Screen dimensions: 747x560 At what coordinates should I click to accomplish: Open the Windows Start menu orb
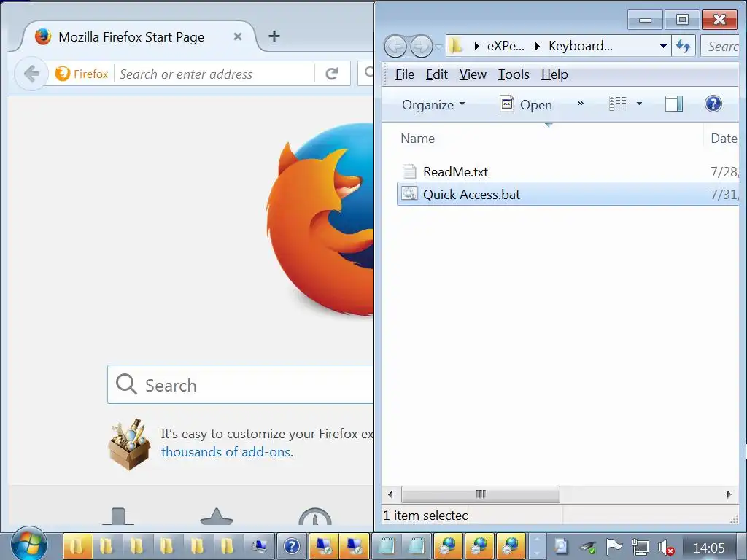coord(28,545)
